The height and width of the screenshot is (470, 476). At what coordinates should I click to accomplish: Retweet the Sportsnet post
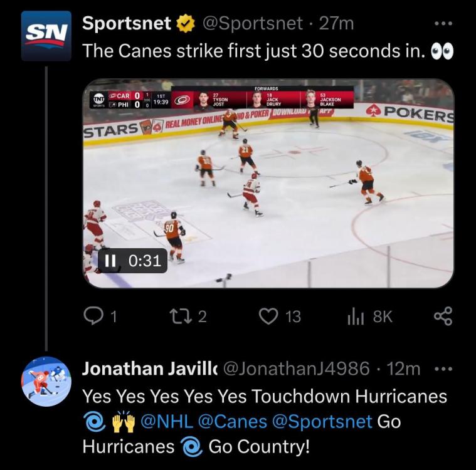point(179,317)
